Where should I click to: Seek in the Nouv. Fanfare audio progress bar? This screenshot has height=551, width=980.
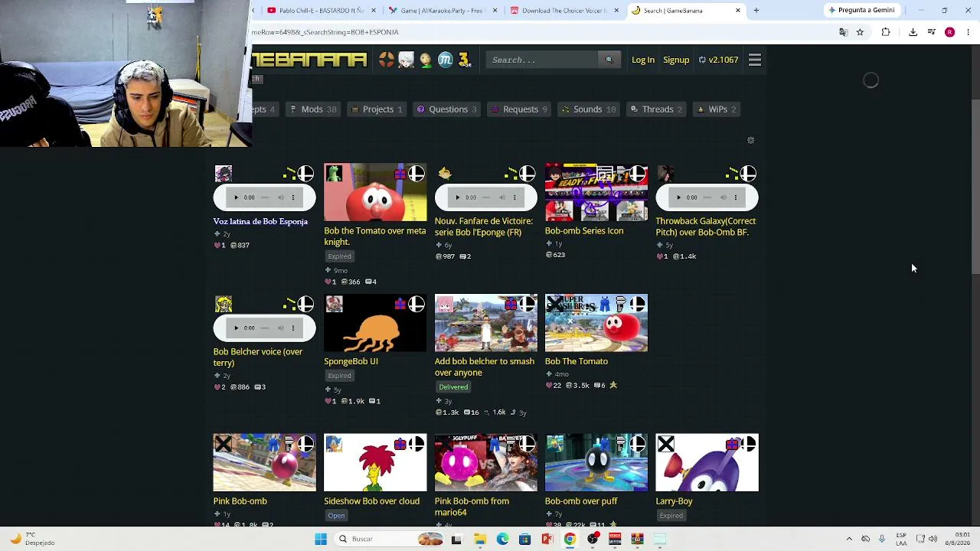pos(486,197)
